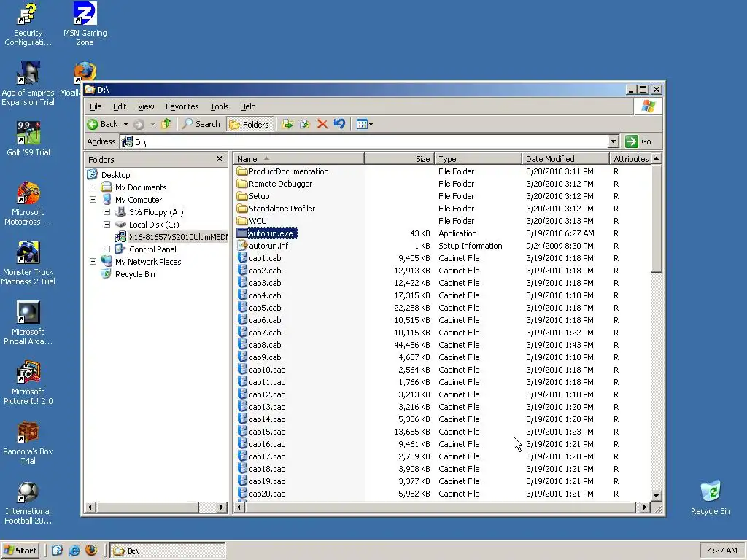Expand the Control Panel tree node
This screenshot has width=747, height=560.
point(107,249)
